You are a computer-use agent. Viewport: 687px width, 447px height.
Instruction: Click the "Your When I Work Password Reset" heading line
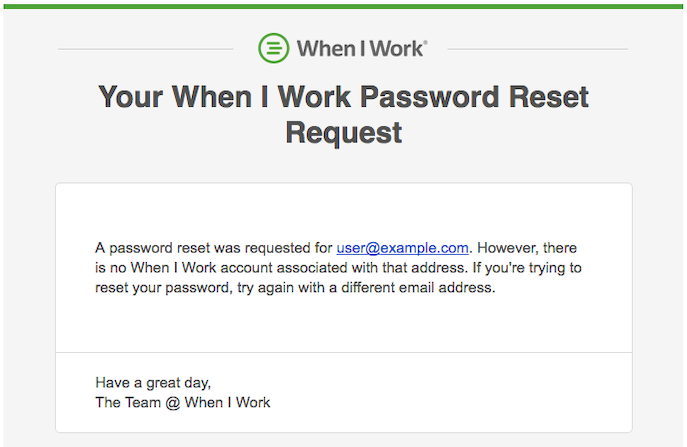pos(343,97)
